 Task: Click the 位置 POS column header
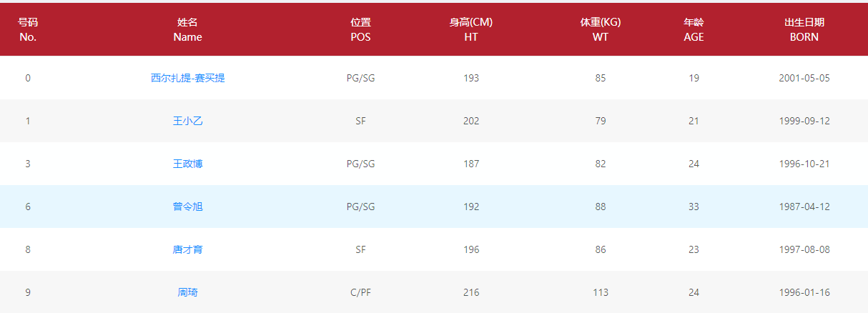click(x=360, y=29)
